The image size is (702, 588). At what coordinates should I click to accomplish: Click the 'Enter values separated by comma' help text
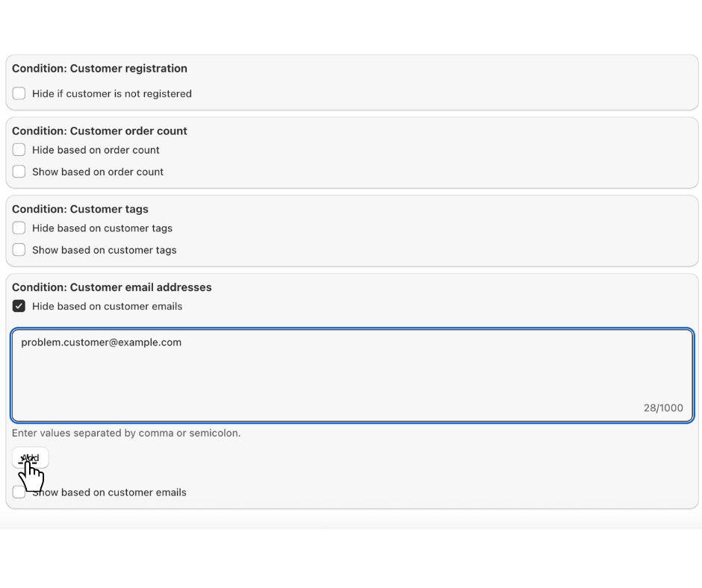point(126,433)
